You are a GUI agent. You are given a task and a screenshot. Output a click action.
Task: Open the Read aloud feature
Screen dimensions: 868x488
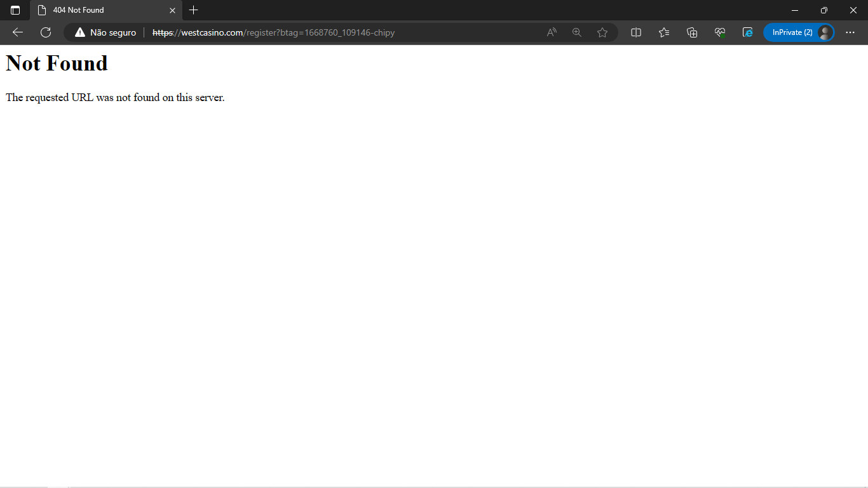click(x=551, y=32)
